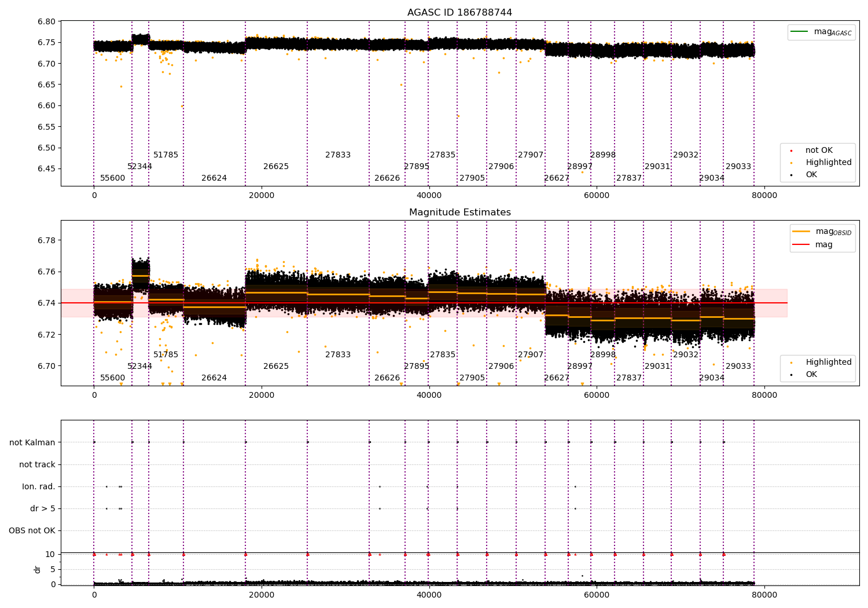Click the 'Magnitude Estimates' plot title
The image size is (868, 608).
click(459, 213)
